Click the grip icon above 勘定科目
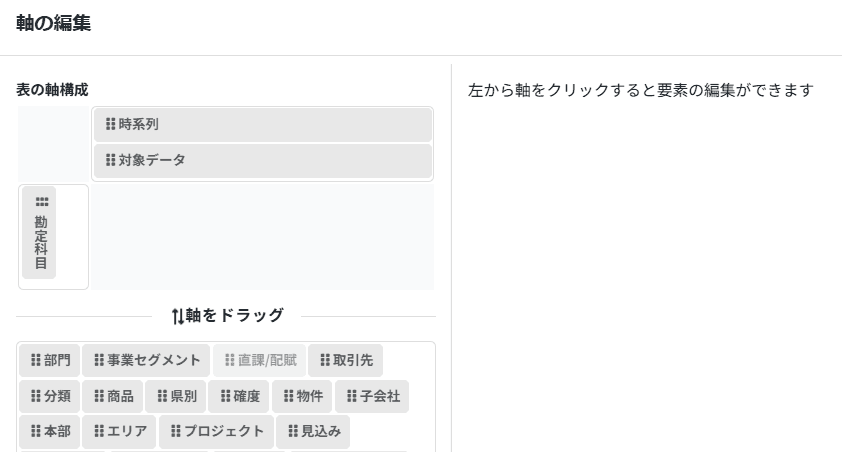 click(x=41, y=201)
